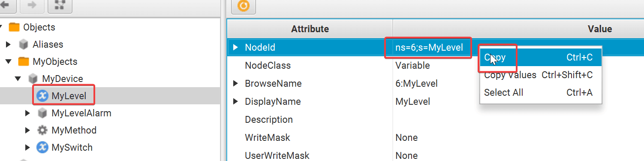Select the MyLevelAlarm tree item
The height and width of the screenshot is (161, 644).
pos(81,113)
